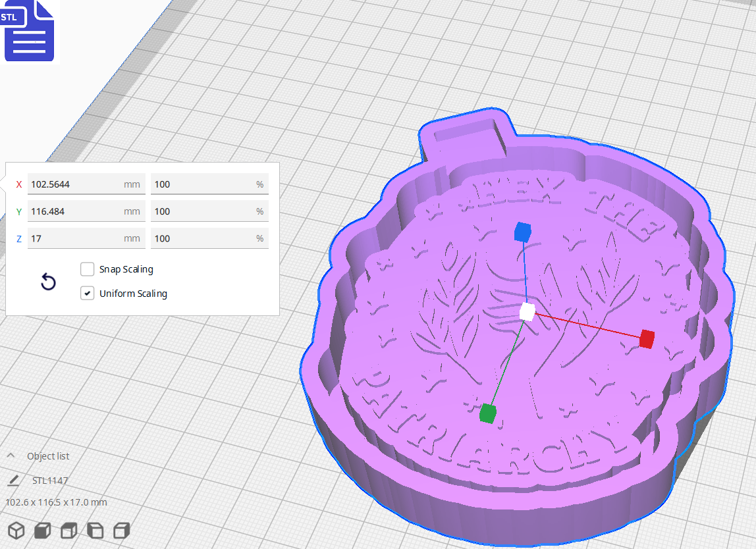756x549 pixels.
Task: Click the white center scale handle
Action: coord(527,313)
